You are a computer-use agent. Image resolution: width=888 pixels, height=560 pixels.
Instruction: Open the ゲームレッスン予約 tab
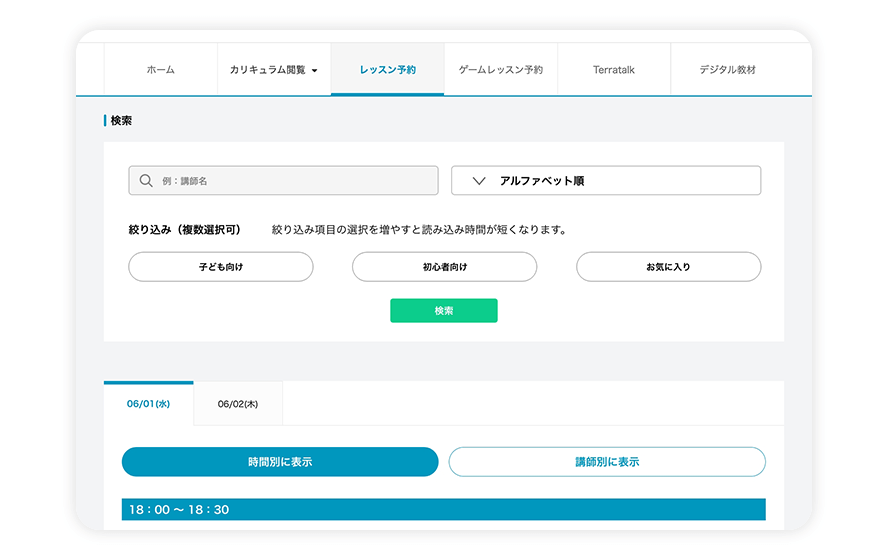(500, 70)
